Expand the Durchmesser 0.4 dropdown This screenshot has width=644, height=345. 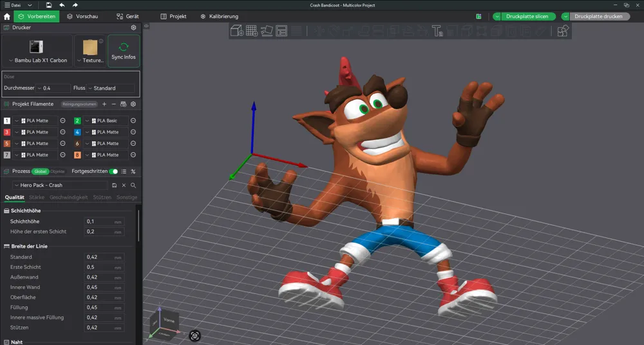tap(53, 88)
